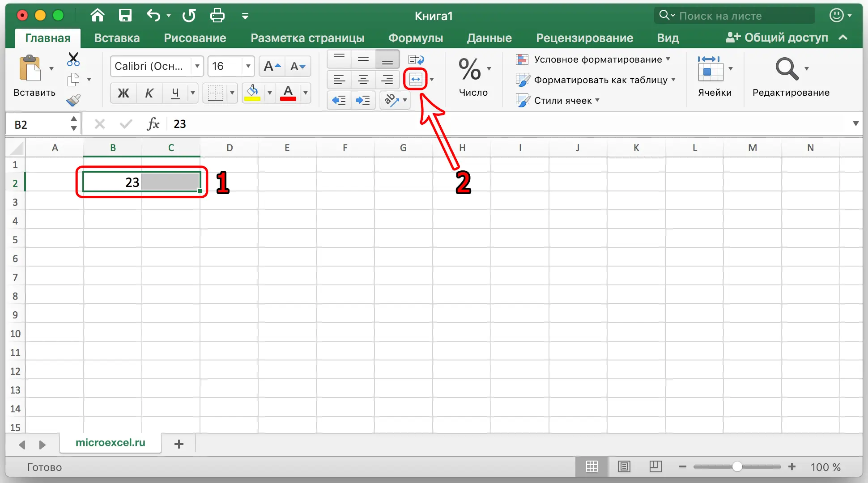Apply yellow fill color
Viewport: 868px width, 483px height.
(253, 93)
